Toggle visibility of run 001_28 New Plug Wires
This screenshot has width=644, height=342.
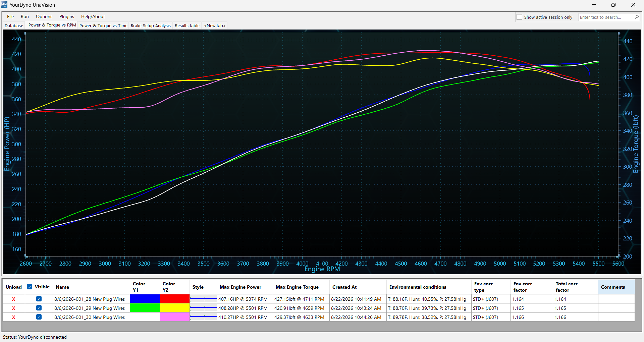click(39, 299)
